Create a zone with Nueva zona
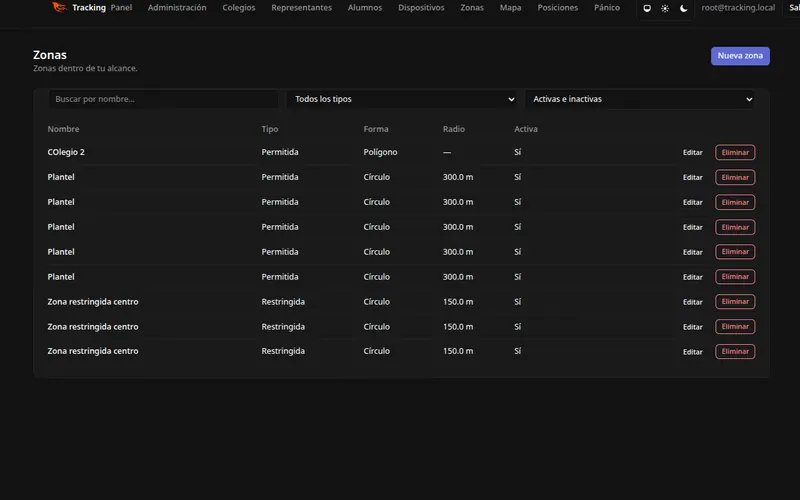This screenshot has width=800, height=500. coord(740,56)
